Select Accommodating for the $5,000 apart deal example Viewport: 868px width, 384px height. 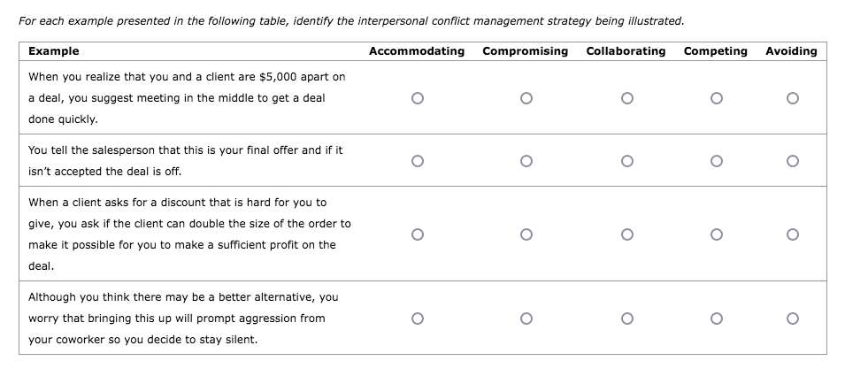coord(417,98)
